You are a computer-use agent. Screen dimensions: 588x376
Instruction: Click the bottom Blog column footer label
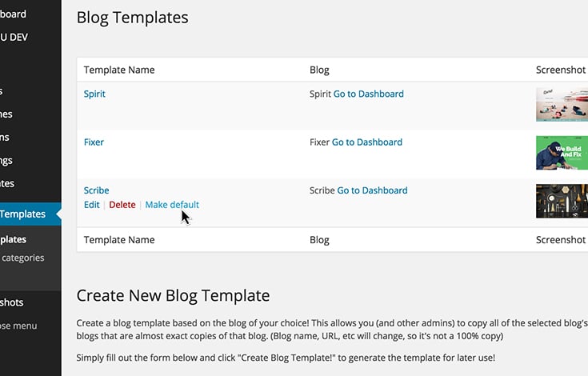[319, 240]
